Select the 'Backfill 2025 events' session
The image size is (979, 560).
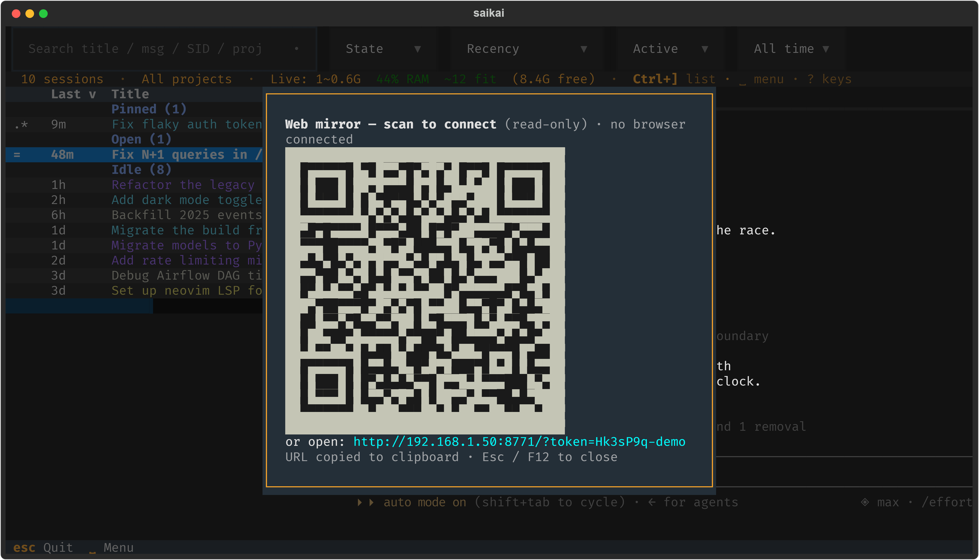click(x=134, y=215)
